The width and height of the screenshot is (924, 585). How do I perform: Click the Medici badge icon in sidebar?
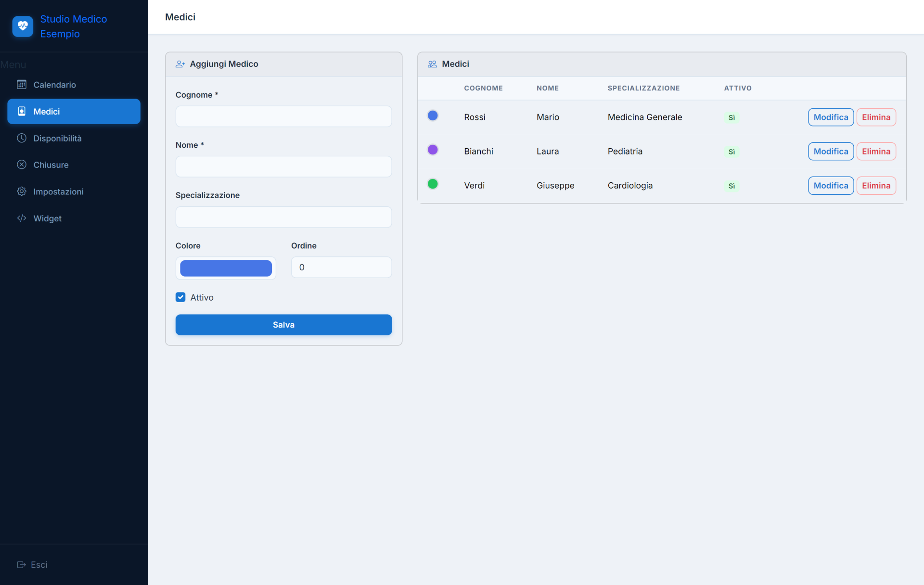point(22,111)
